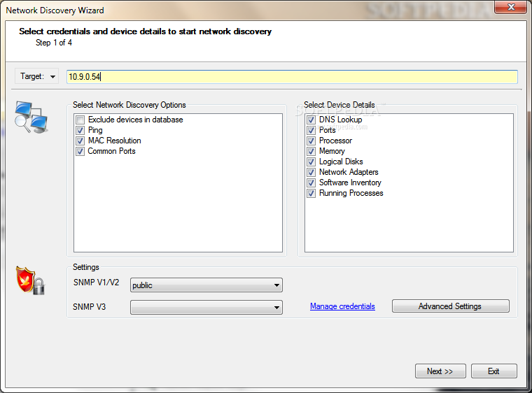
Task: Proceed with the Next >> button
Action: (440, 371)
